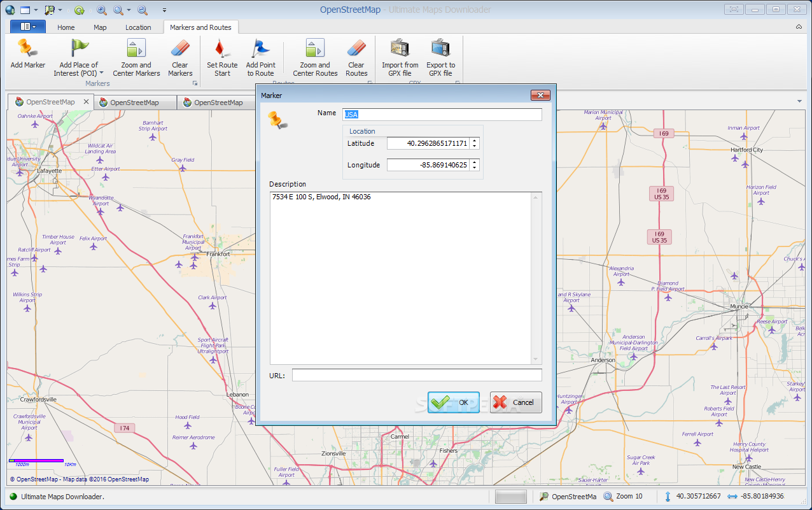This screenshot has height=510, width=812.
Task: Click the Latitude value field
Action: pos(428,143)
